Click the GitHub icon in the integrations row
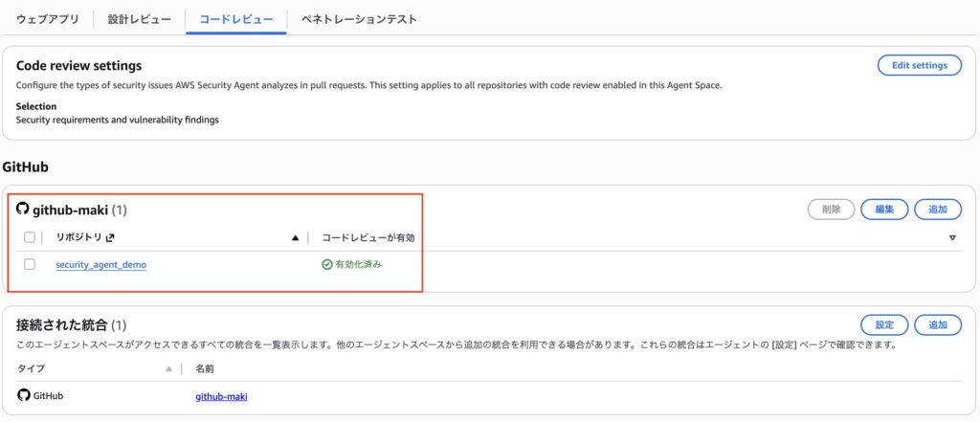The image size is (980, 422). (23, 395)
